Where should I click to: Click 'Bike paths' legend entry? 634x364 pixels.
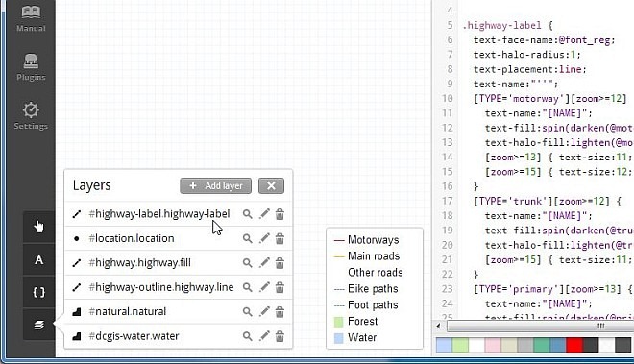pos(373,289)
